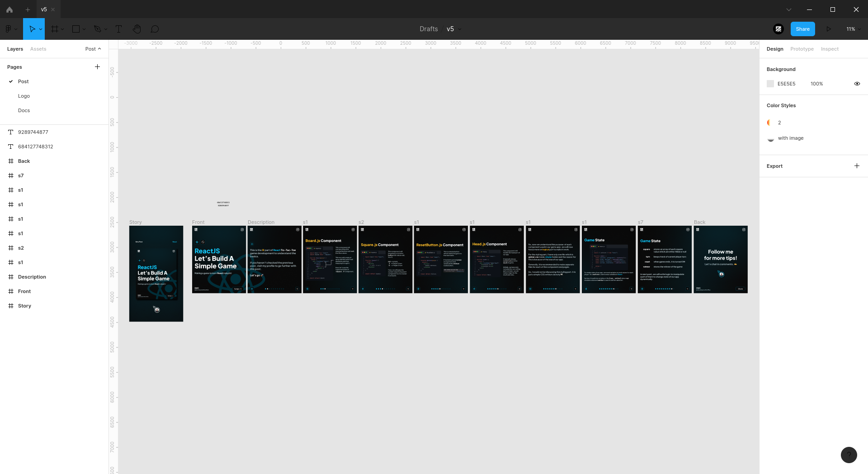Select the s2 frame layer
This screenshot has height=474, width=868.
(54, 248)
